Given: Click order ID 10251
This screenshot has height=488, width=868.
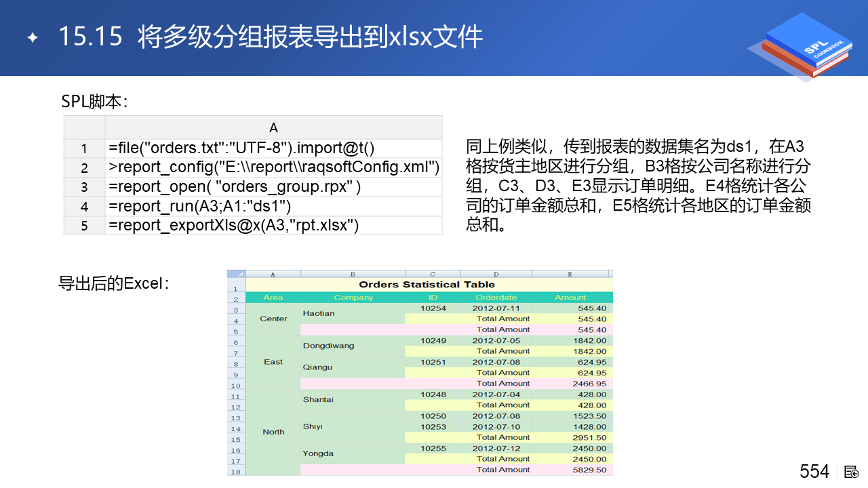Looking at the screenshot, I should [x=433, y=362].
